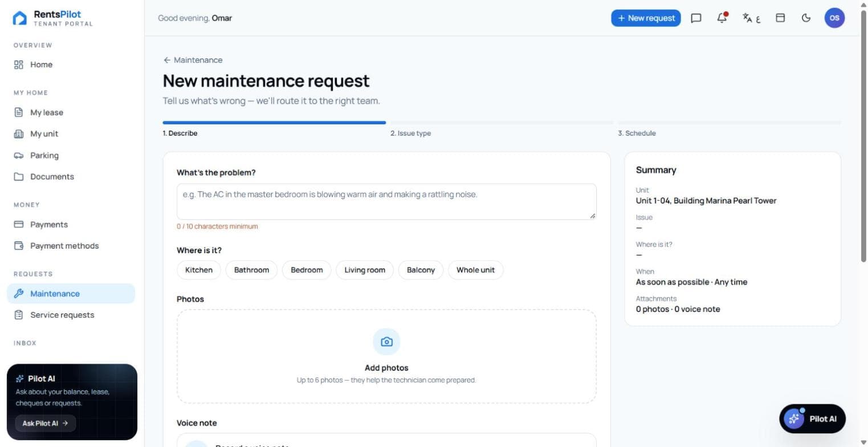Select the Bathroom location chip
Image resolution: width=868 pixels, height=447 pixels.
(251, 270)
